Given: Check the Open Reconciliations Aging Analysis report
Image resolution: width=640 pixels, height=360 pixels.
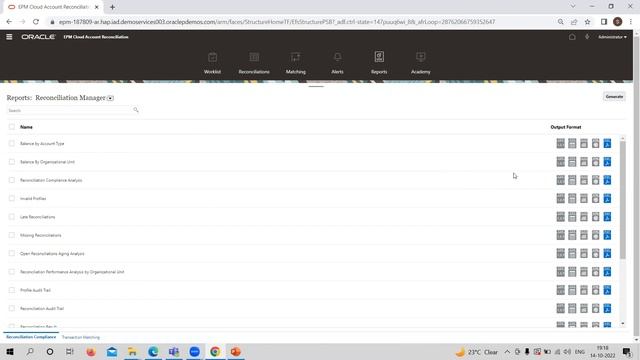Looking at the screenshot, I should point(11,253).
